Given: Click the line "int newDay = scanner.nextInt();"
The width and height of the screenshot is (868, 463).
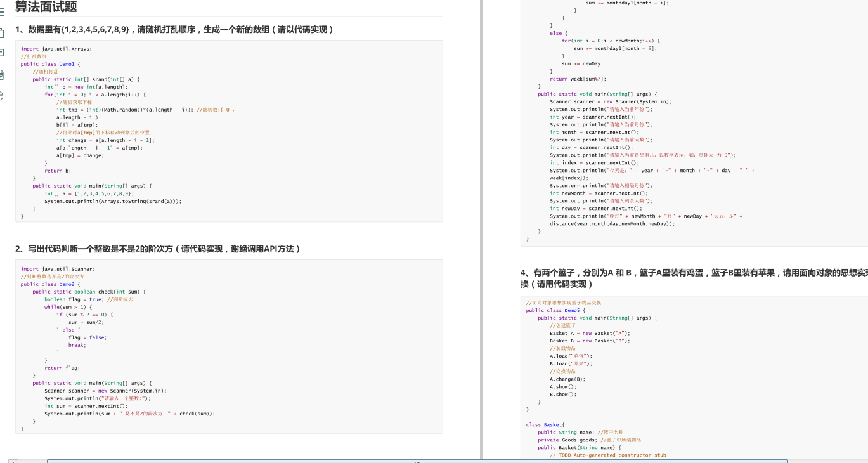Looking at the screenshot, I should (x=595, y=208).
